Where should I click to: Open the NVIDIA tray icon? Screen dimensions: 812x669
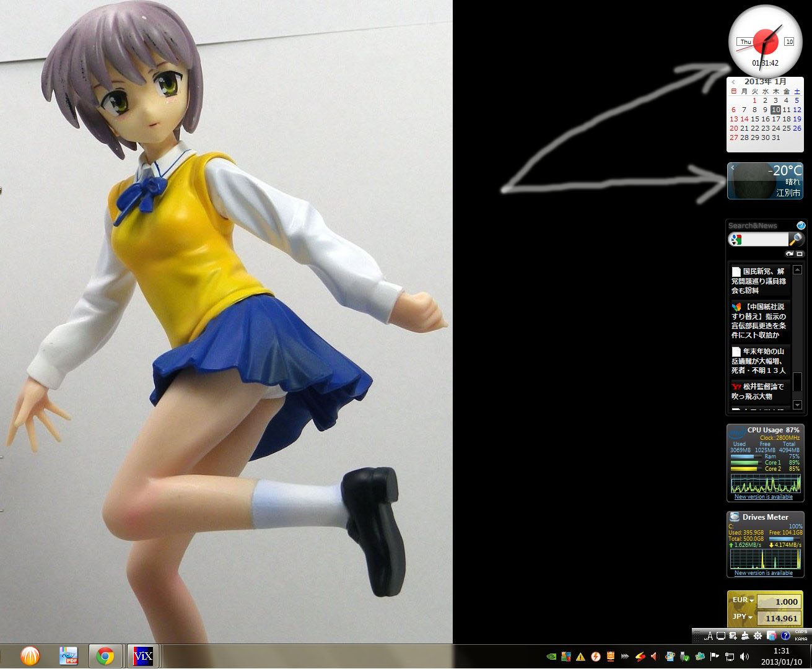[x=551, y=657]
